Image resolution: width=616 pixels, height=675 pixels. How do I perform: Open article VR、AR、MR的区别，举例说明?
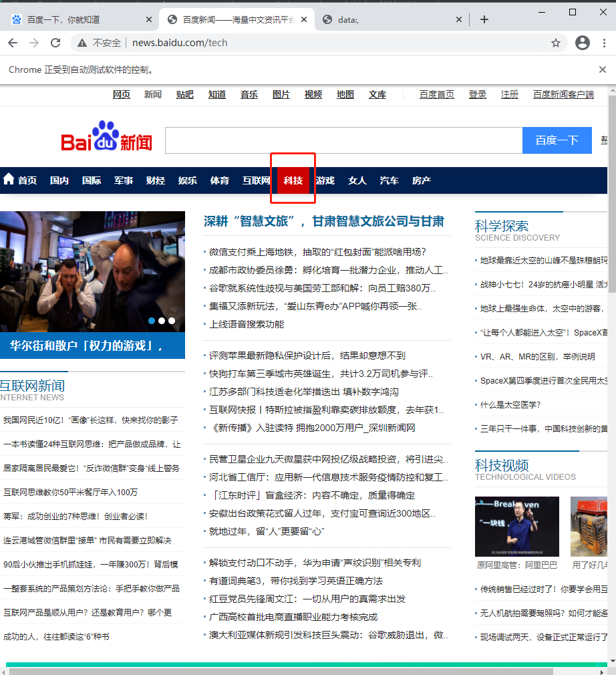538,356
